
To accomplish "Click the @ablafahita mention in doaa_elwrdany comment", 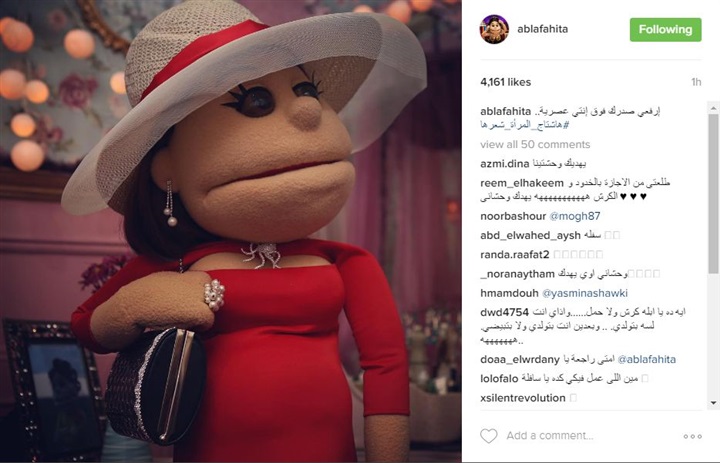I will [647, 359].
